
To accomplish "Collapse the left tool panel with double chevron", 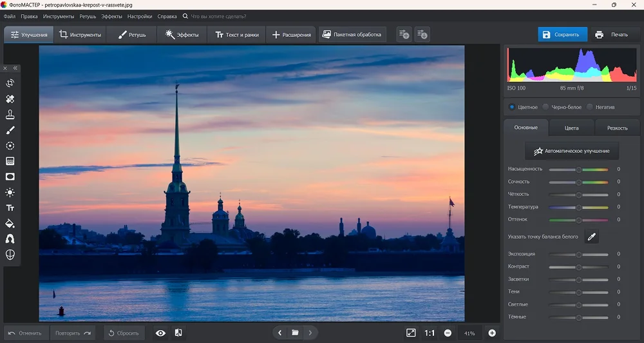I will (15, 68).
